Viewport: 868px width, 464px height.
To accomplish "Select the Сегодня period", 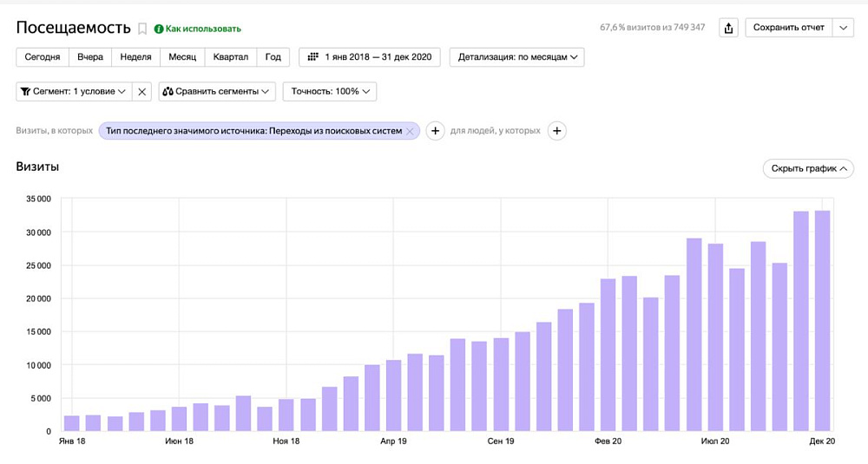I will (x=42, y=57).
